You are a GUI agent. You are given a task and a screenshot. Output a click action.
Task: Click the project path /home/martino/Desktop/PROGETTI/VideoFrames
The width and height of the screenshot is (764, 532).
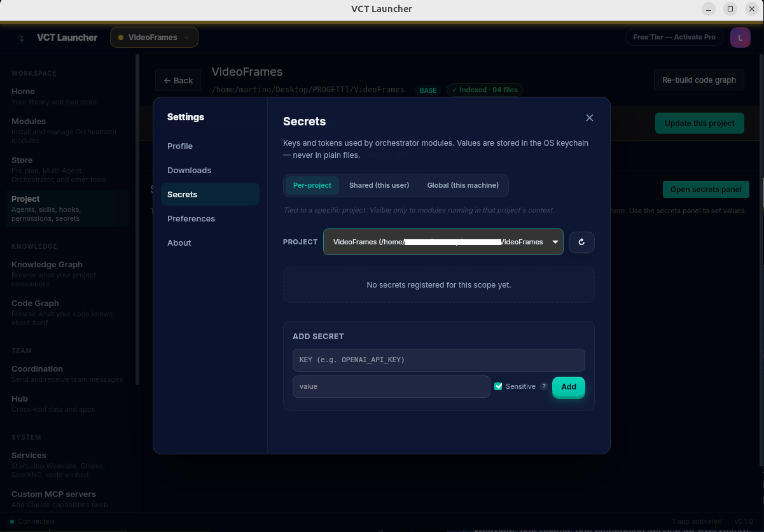(x=308, y=90)
